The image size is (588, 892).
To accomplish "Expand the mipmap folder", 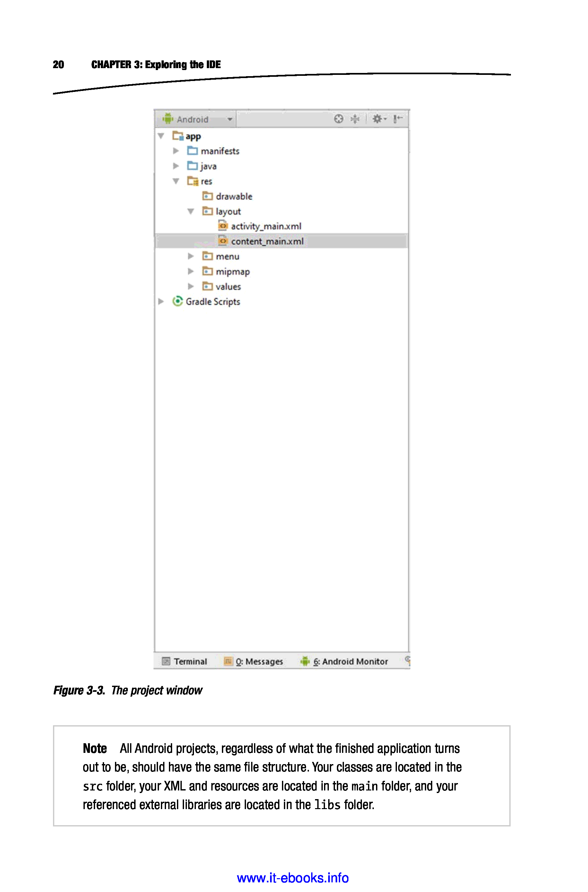I will tap(190, 271).
